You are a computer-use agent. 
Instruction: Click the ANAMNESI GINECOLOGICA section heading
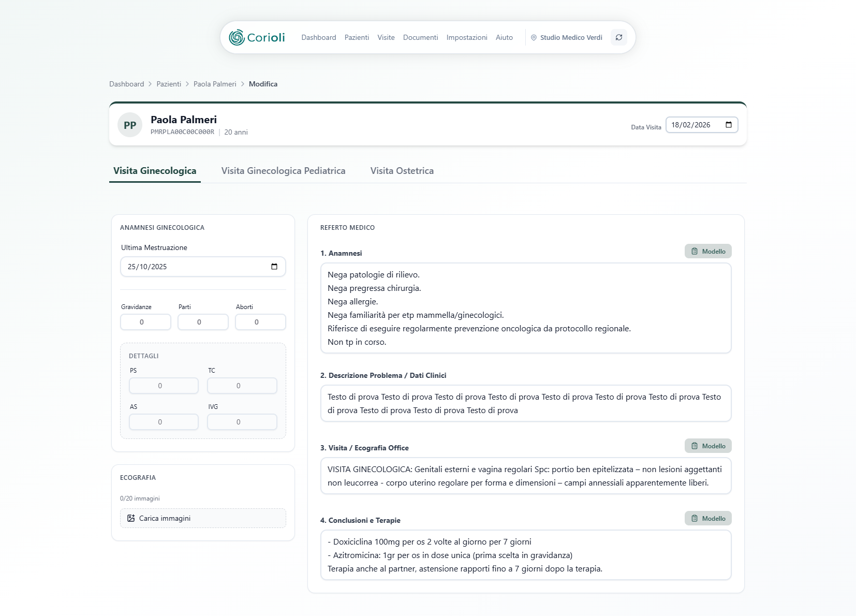point(162,227)
